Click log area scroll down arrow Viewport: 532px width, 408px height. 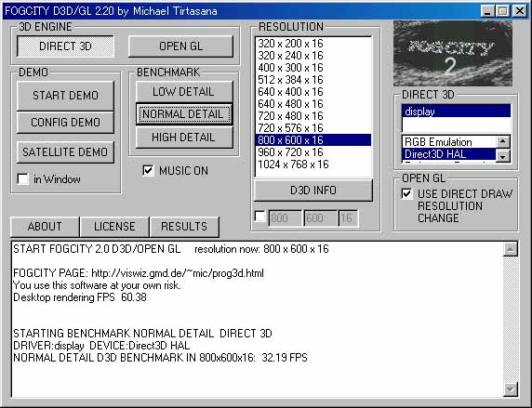(511, 388)
